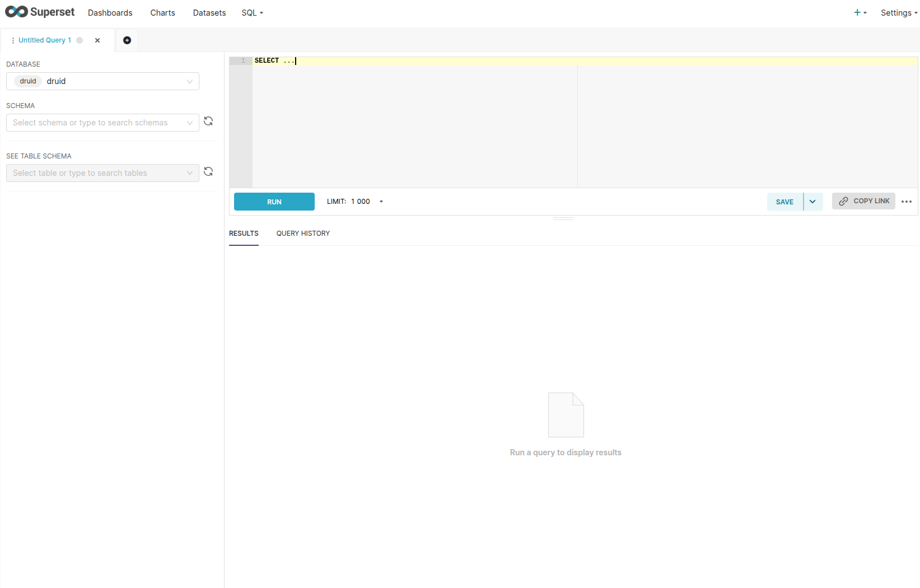Copy link to this query
This screenshot has height=588, width=920.
coord(863,201)
